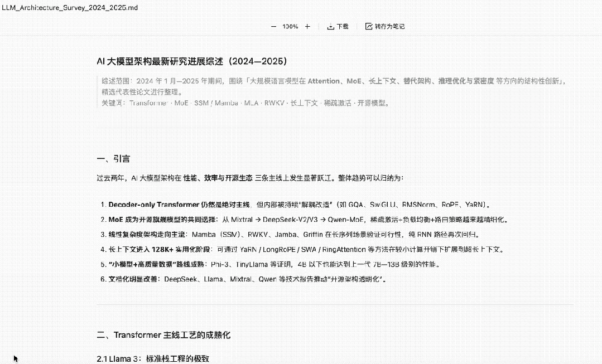Click list item 6 about 文档化明显改善
602x364 pixels.
click(243, 279)
